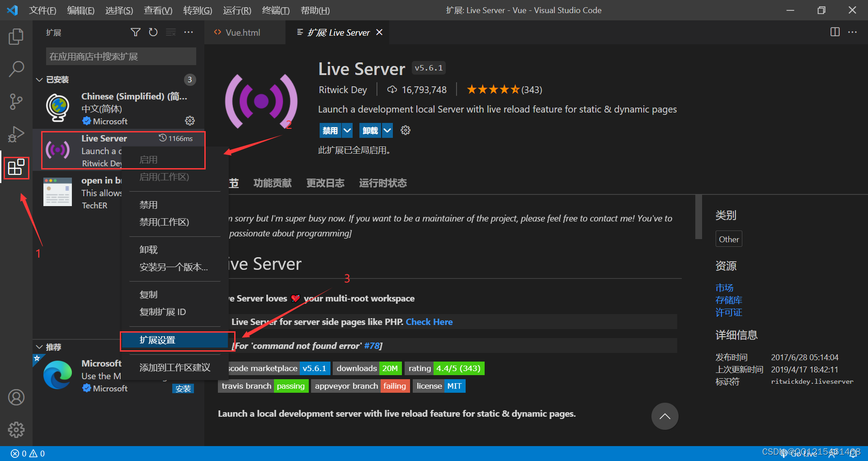Open the 选择(S) menu
Screen dimensions: 868x461
click(119, 10)
